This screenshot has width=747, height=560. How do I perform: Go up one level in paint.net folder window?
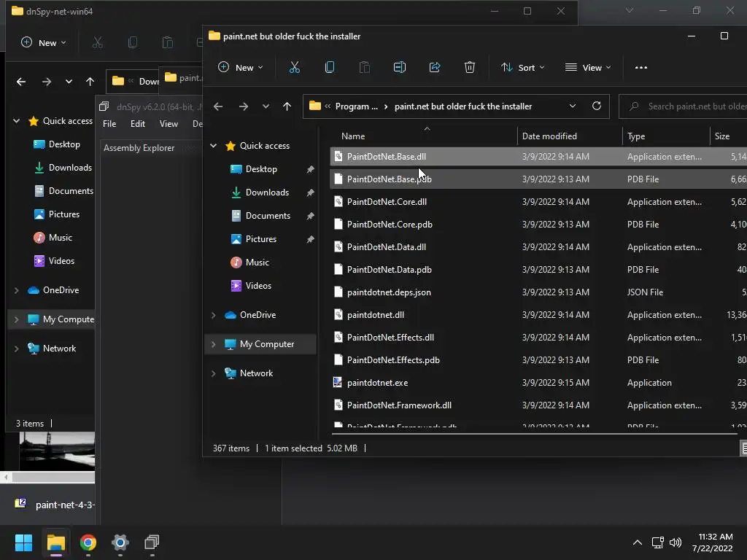tap(287, 106)
